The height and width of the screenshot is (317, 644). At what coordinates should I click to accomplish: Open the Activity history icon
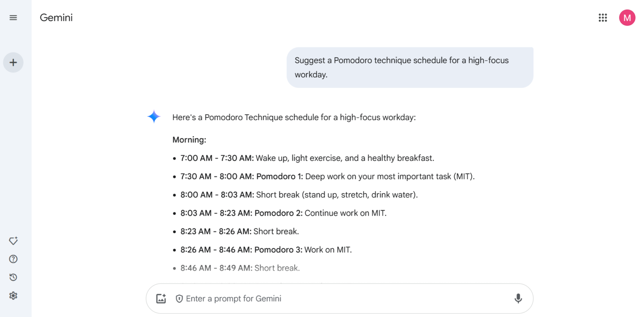pyautogui.click(x=13, y=277)
